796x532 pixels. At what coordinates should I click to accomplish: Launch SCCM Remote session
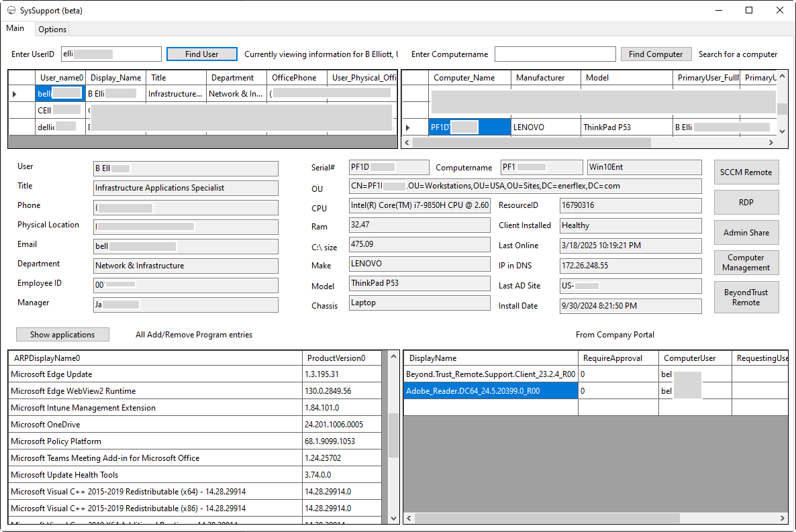point(746,172)
